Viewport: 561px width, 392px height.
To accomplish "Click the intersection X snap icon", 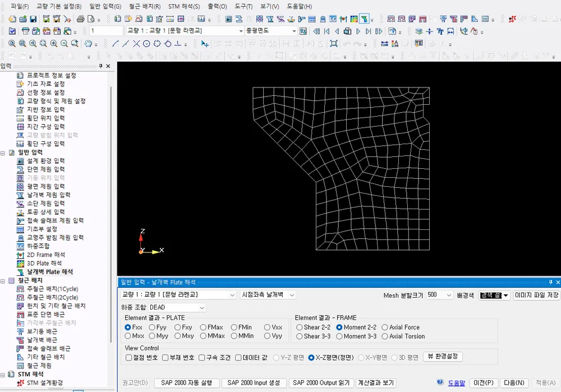I will click(x=136, y=44).
